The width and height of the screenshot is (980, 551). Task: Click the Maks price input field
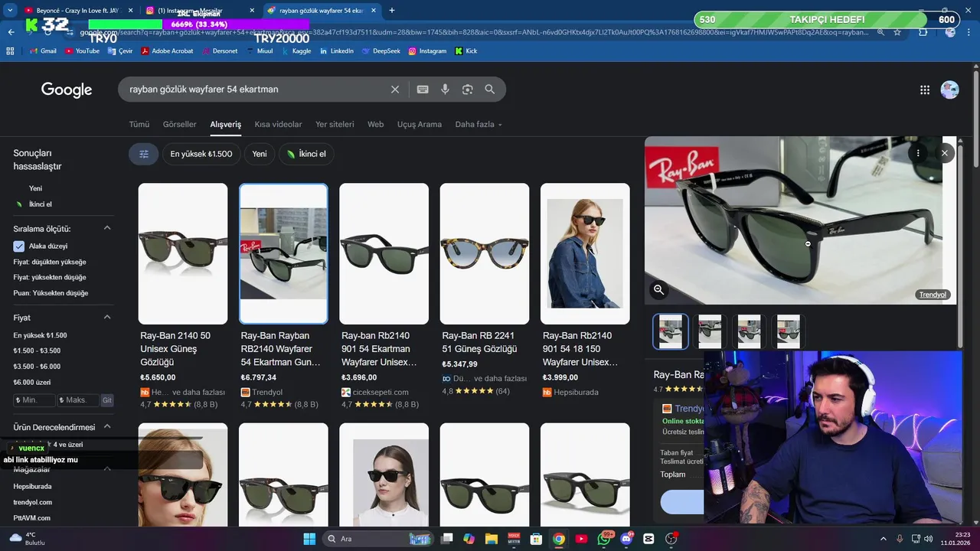point(78,400)
